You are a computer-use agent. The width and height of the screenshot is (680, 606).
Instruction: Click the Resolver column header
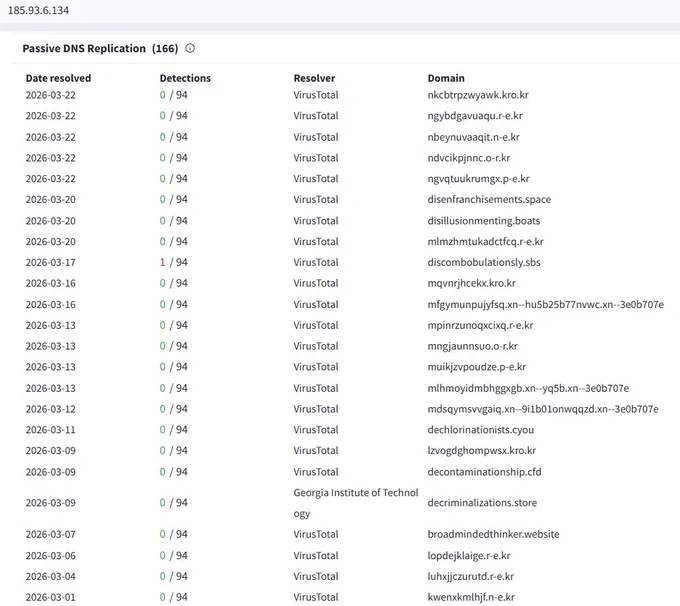[314, 78]
